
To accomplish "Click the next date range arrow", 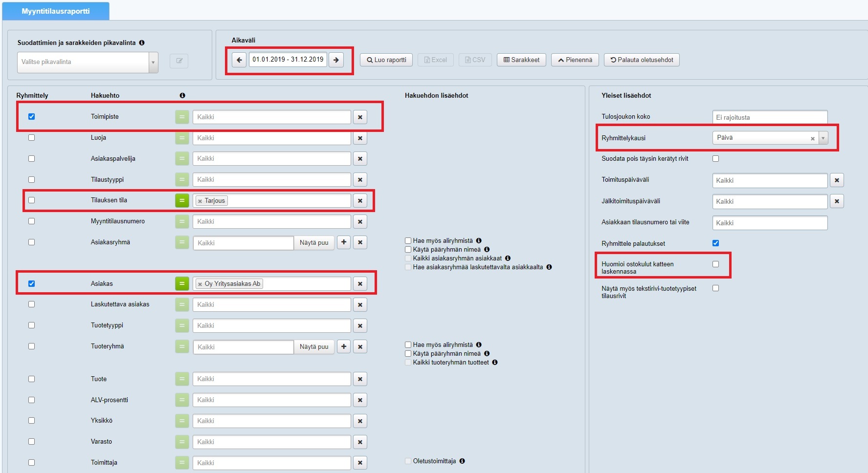I will click(x=336, y=60).
